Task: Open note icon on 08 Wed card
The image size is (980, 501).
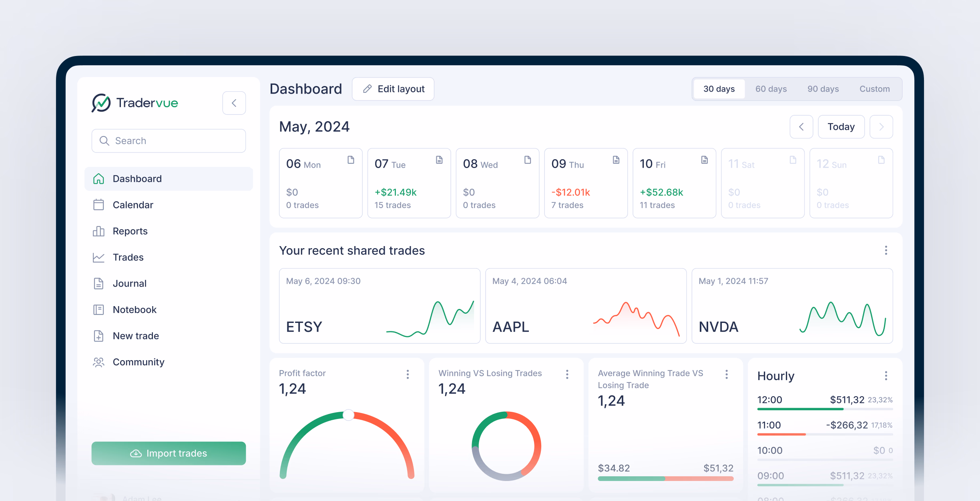Action: coord(528,160)
